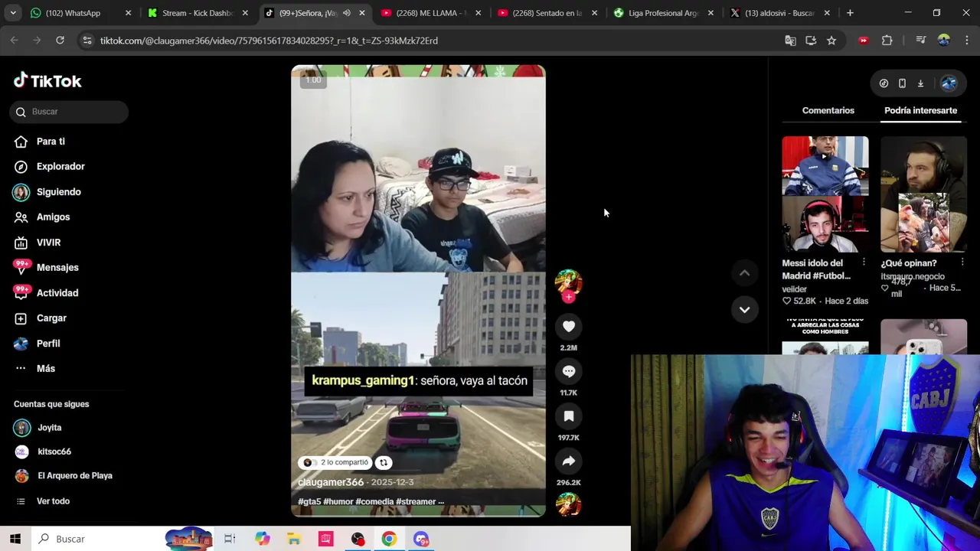Screen dimensions: 980x551
Task: Expand Ver todo followed accounts
Action: pyautogui.click(x=53, y=501)
